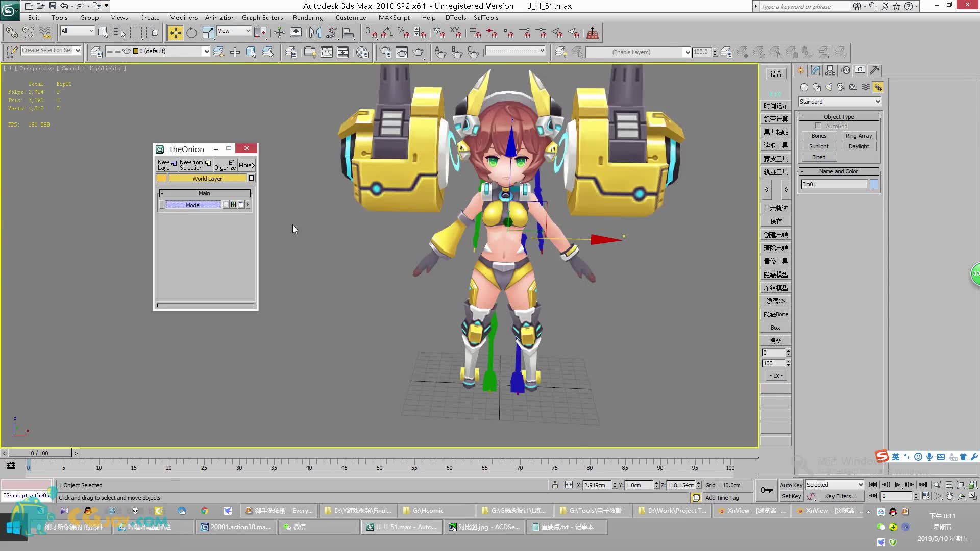Click the Bones button
Screen dimensions: 980x551
819,136
